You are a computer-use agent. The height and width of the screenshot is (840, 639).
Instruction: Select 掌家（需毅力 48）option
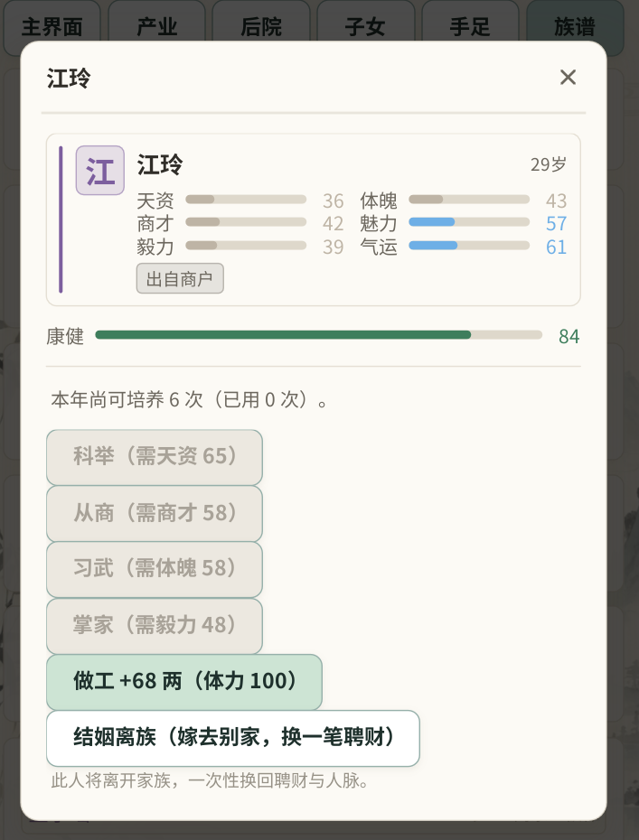[155, 626]
